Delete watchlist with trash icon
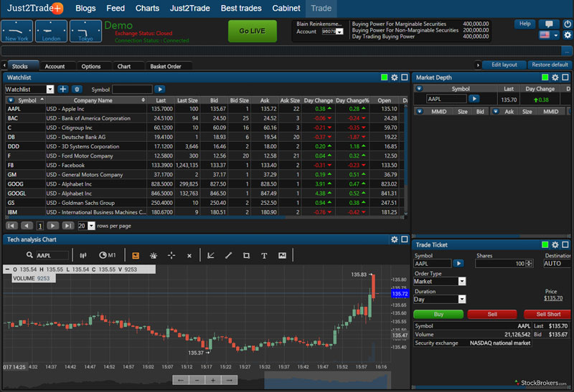The height and width of the screenshot is (392, 574). (77, 89)
